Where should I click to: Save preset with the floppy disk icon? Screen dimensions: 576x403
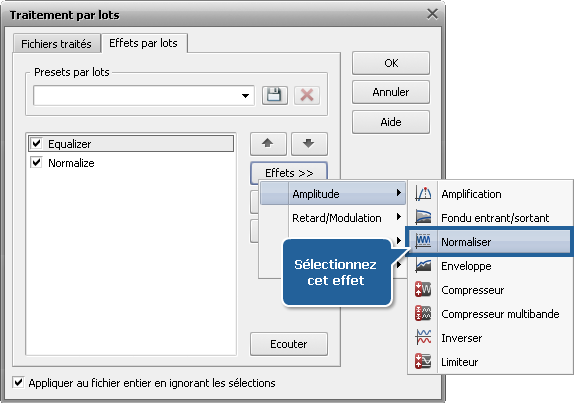274,96
